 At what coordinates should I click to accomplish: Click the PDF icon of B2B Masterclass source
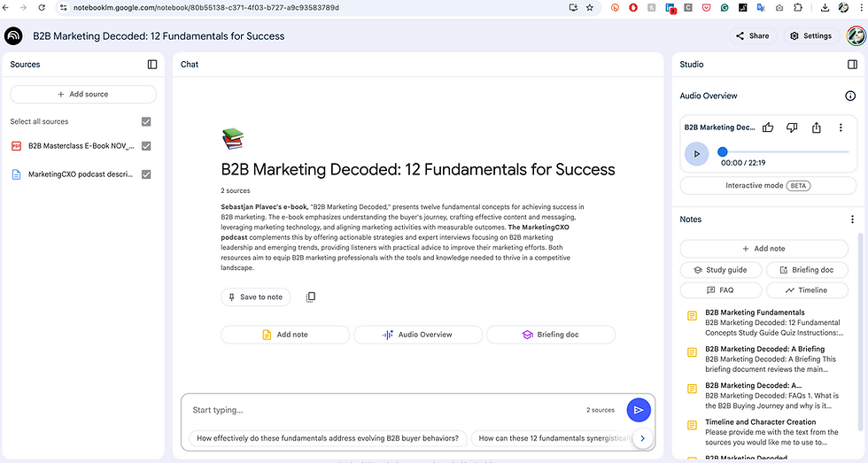coord(17,146)
